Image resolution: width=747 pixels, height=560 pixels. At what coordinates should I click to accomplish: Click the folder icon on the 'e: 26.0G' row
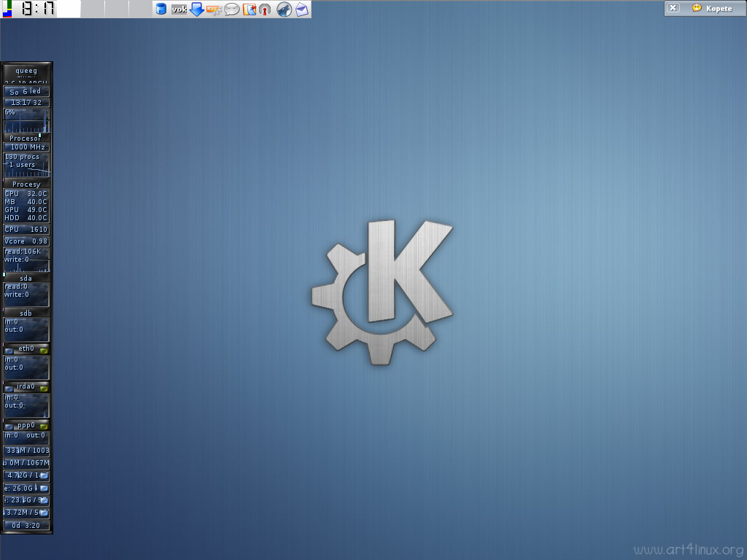[44, 488]
